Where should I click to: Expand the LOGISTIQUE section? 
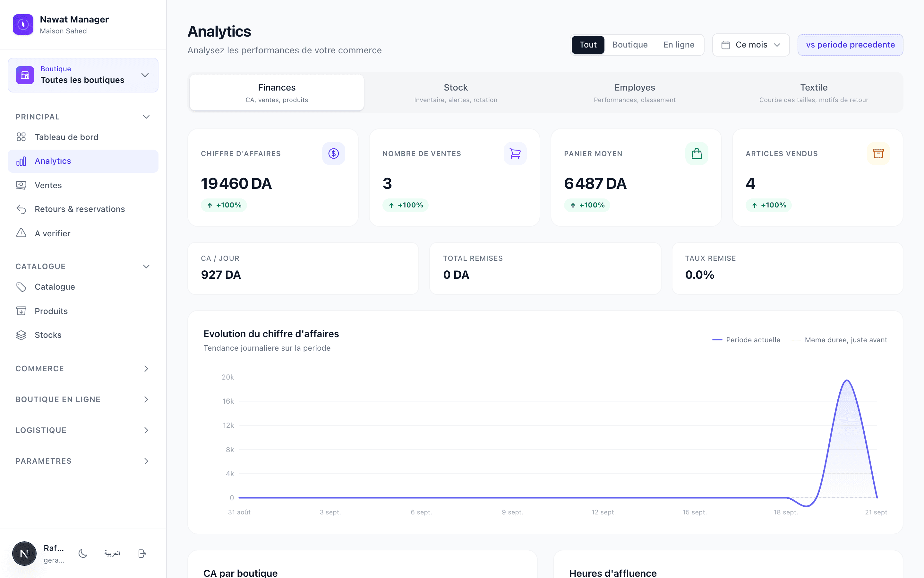click(x=83, y=430)
